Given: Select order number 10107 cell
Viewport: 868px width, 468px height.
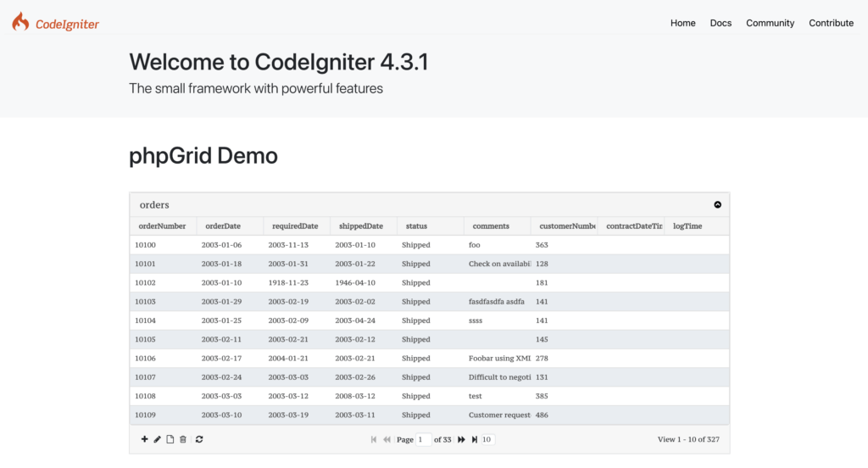Looking at the screenshot, I should point(164,377).
